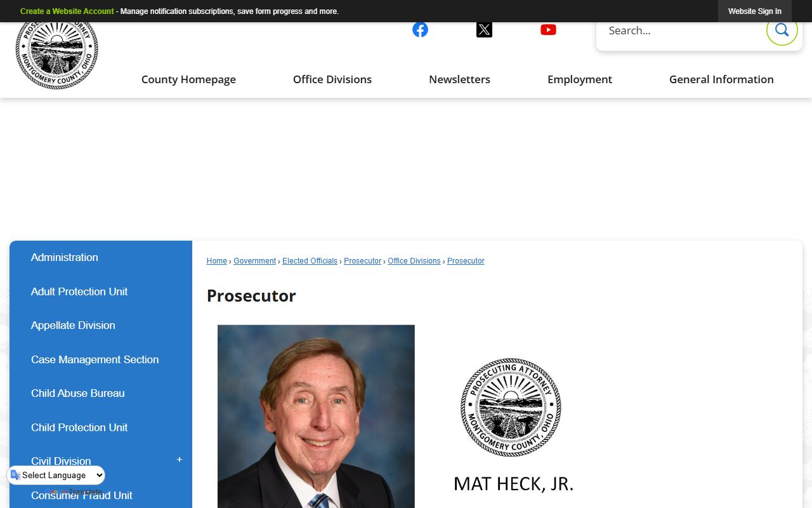Go to the Government breadcrumb
This screenshot has width=812, height=508.
(254, 261)
